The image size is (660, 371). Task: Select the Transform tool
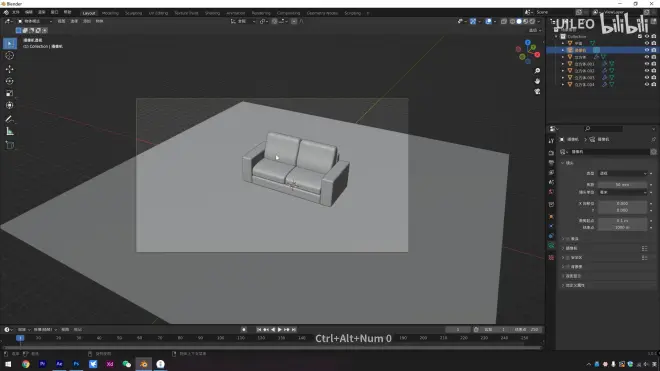coord(10,105)
